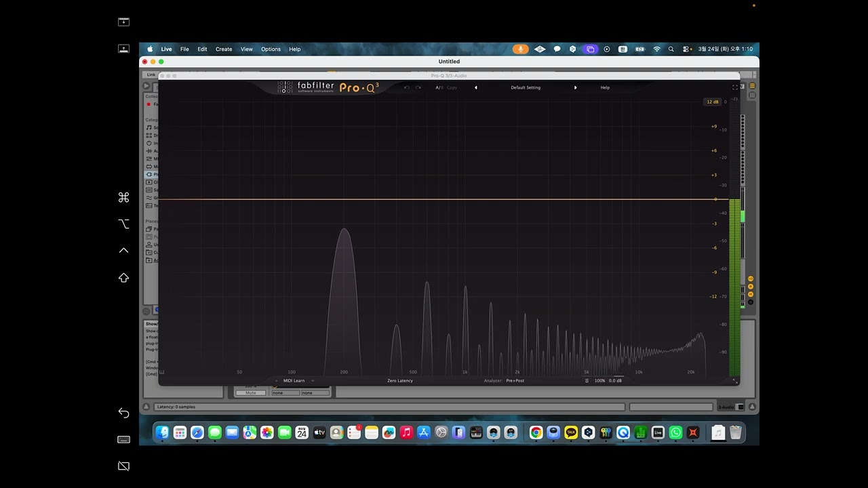
Task: Open the Analyzer Pre+Post settings
Action: tap(515, 381)
